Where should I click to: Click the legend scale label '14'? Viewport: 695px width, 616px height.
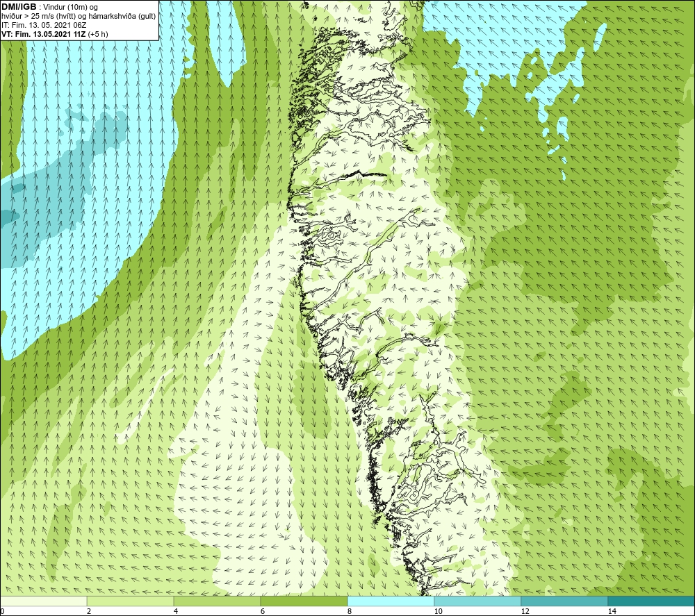612,612
